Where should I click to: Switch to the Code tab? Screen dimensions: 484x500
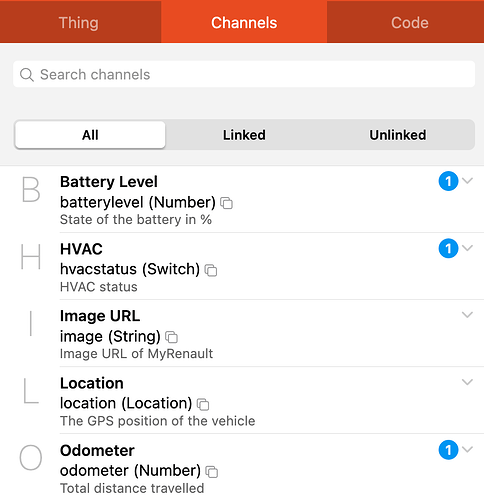pyautogui.click(x=410, y=23)
